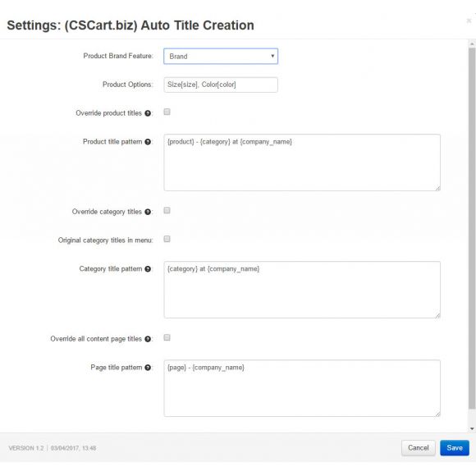Save the addon settings

455,448
